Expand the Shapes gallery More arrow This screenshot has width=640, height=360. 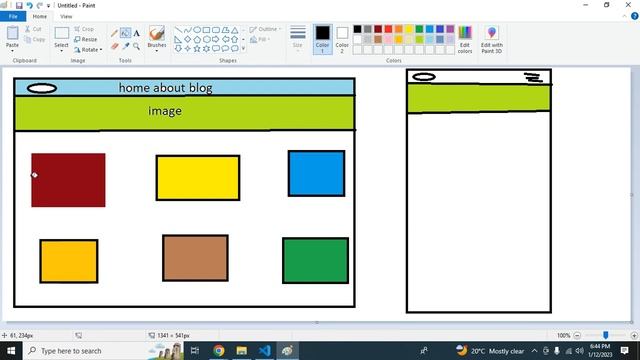(x=244, y=49)
